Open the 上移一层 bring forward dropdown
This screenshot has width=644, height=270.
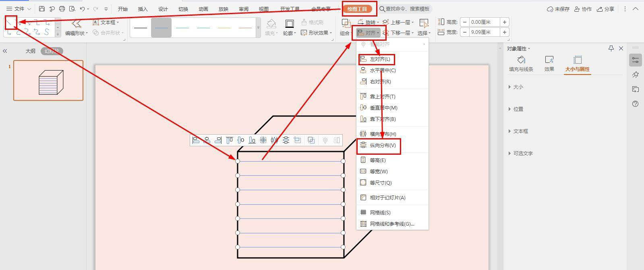tap(398, 23)
